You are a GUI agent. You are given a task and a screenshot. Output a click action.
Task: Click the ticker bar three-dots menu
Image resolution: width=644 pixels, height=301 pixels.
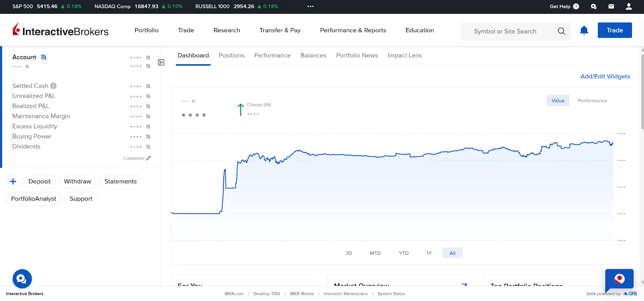pyautogui.click(x=310, y=6)
